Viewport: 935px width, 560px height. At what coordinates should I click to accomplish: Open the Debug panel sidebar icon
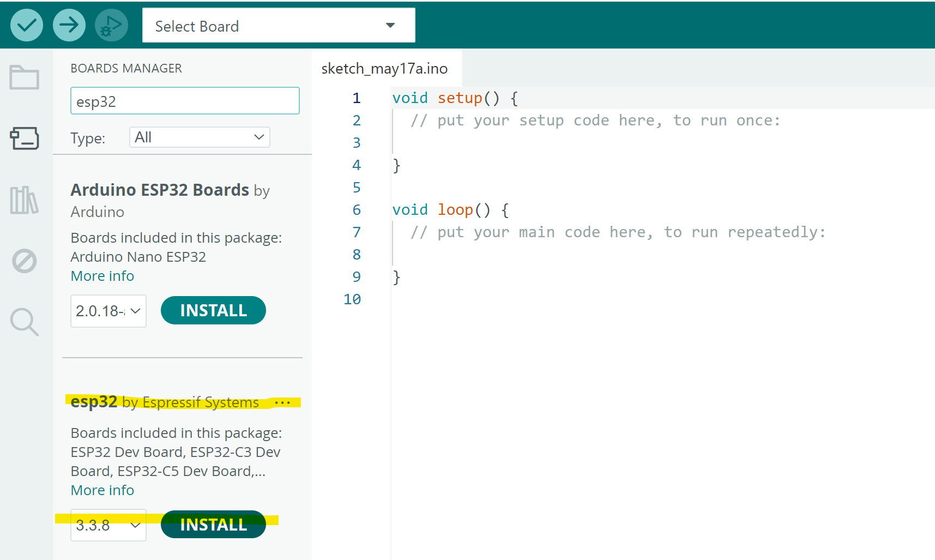[x=25, y=261]
